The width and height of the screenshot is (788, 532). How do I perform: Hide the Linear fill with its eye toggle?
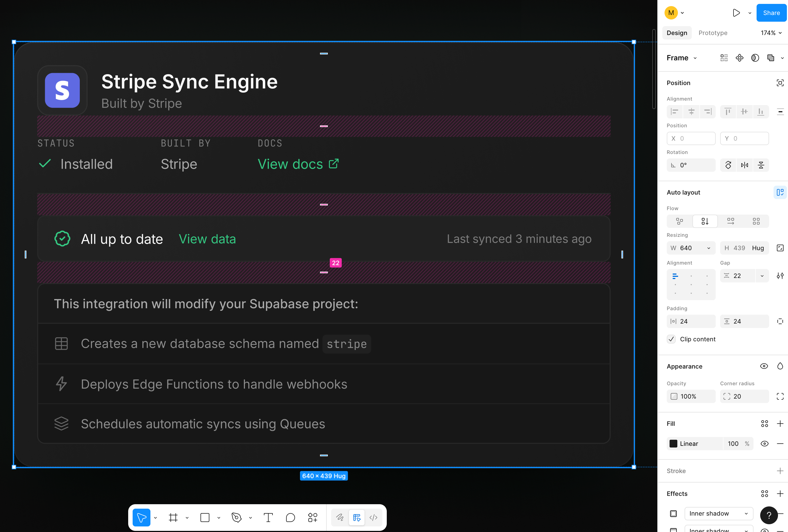click(x=764, y=444)
